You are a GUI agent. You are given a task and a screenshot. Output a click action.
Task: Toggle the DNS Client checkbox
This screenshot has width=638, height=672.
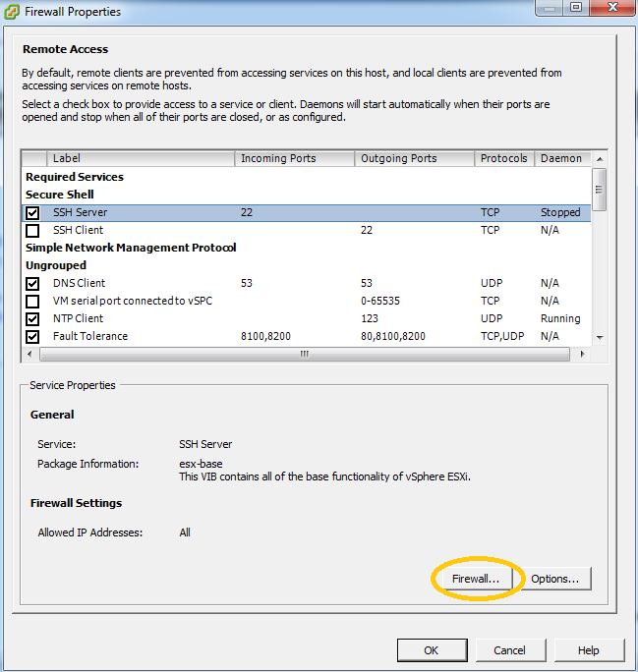click(32, 284)
